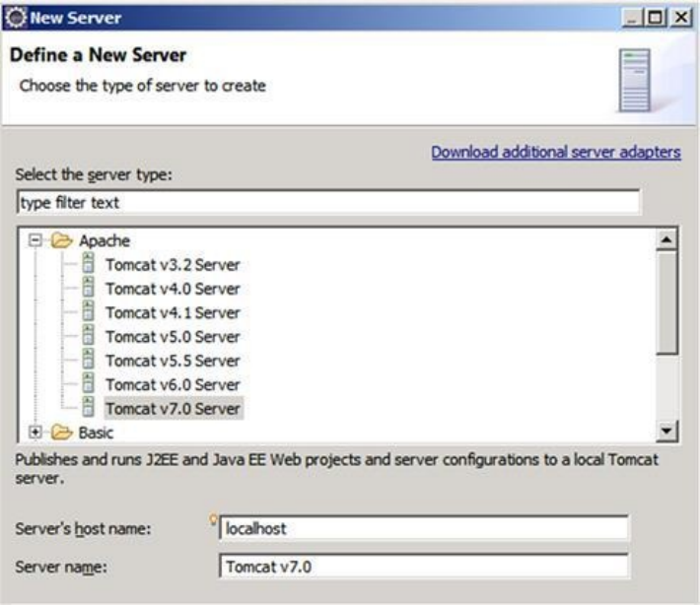Expand the Basic tree node
The width and height of the screenshot is (700, 605).
point(35,432)
